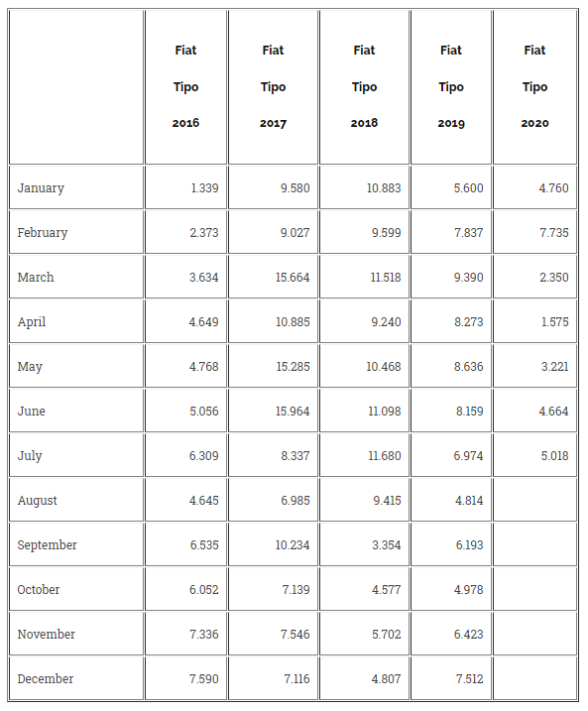588x711 pixels.
Task: Click the Fiat Tipo 2018 column header
Action: tap(365, 87)
